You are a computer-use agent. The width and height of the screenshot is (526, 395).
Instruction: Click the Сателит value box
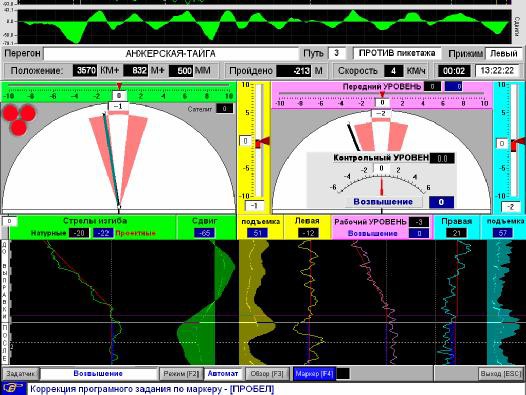224,108
